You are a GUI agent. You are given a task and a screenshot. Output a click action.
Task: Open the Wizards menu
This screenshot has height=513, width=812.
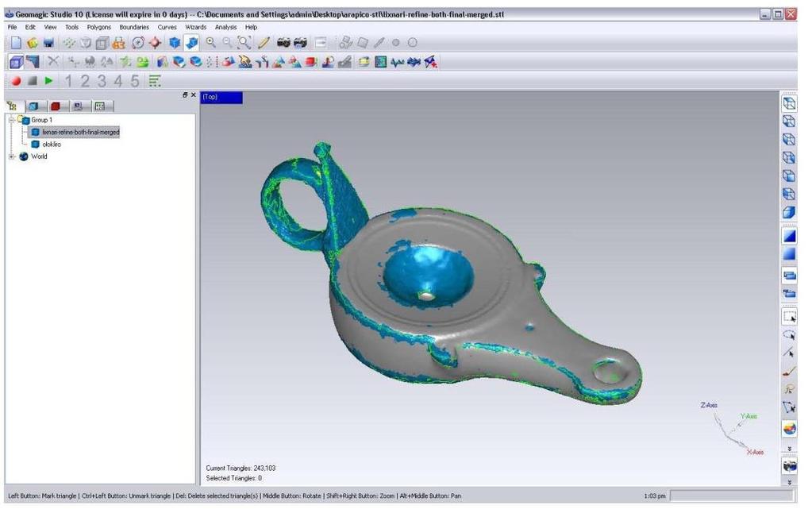point(196,27)
